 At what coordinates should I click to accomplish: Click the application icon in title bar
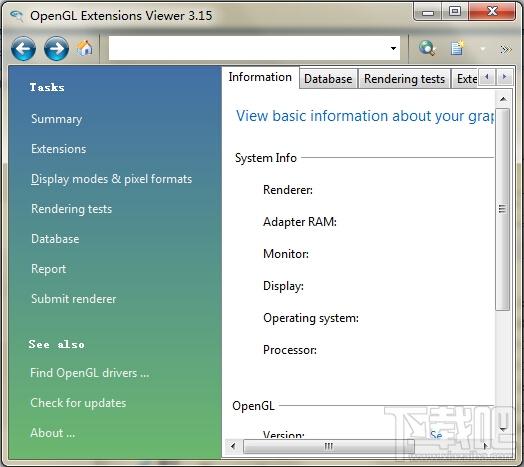(x=16, y=15)
